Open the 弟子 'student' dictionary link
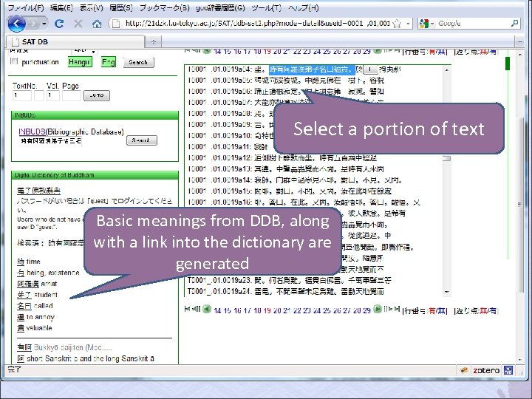Screen dimensions: 532x399 pyautogui.click(x=24, y=295)
